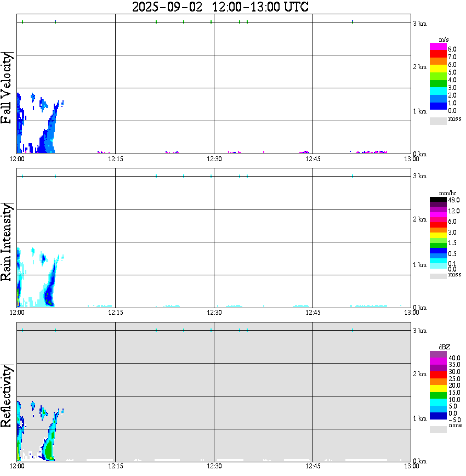Image resolution: width=466 pixels, height=476 pixels.
Task: Click the Fall Velocity axis label
Action: pos(6,88)
